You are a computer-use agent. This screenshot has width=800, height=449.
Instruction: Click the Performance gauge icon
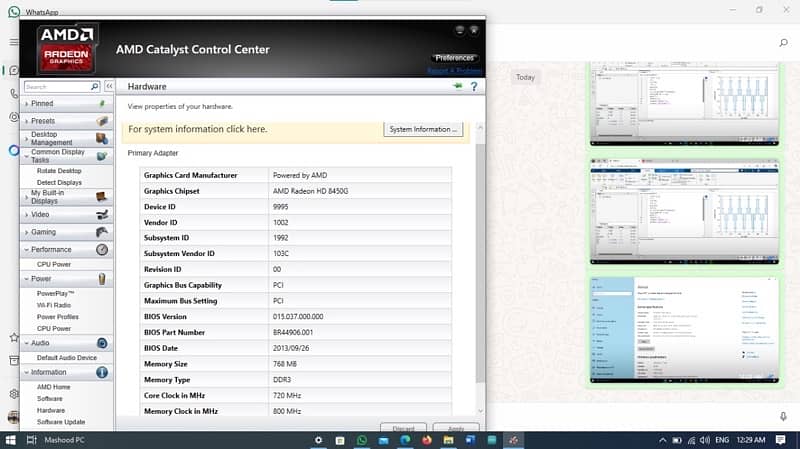pos(102,249)
